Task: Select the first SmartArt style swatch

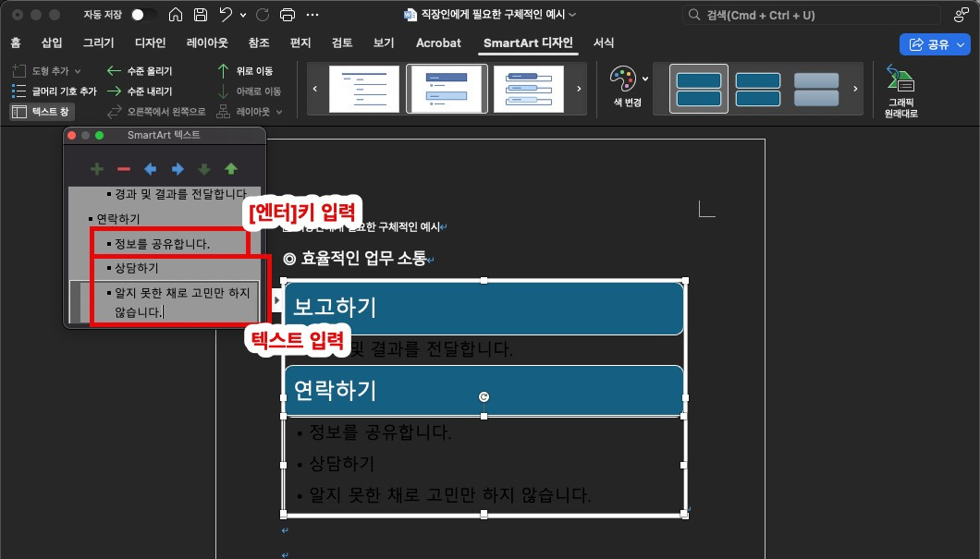Action: (699, 89)
